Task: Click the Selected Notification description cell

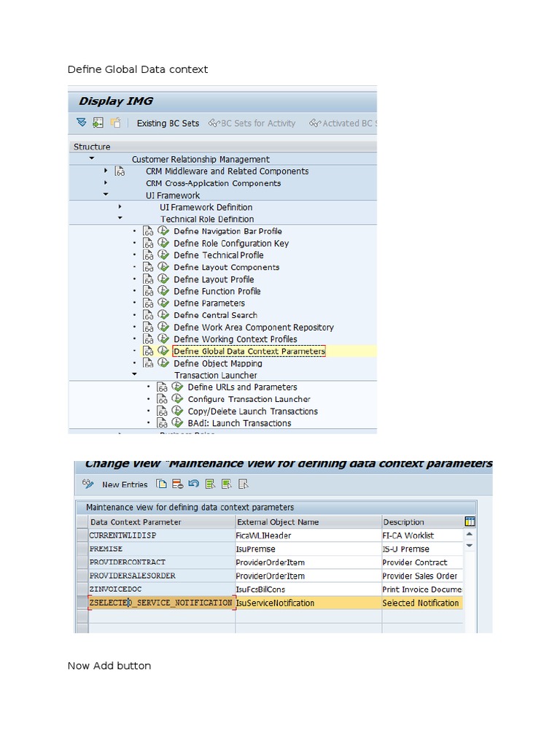Action: [x=422, y=603]
